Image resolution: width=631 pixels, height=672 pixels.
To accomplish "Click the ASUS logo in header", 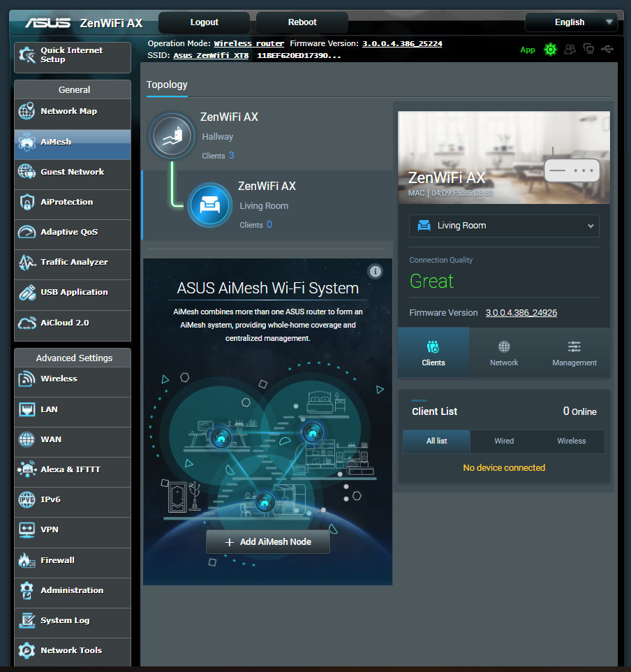I will (47, 23).
